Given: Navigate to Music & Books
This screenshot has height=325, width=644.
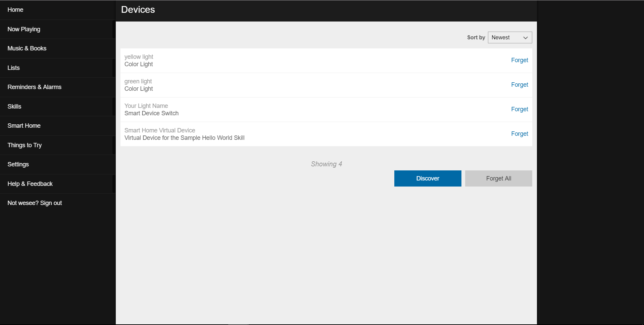Looking at the screenshot, I should point(27,48).
